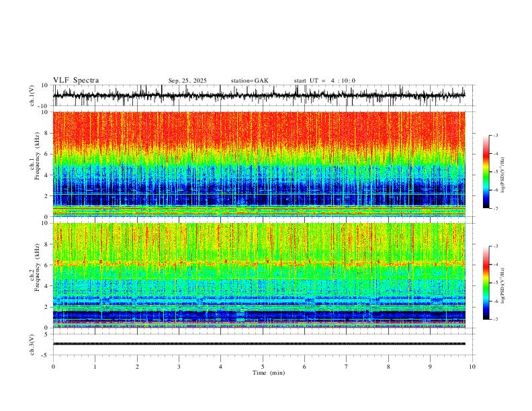Viewport: 532px width, 411px height.
Task: Click the 'Time (min)' axis title
Action: tap(269, 373)
